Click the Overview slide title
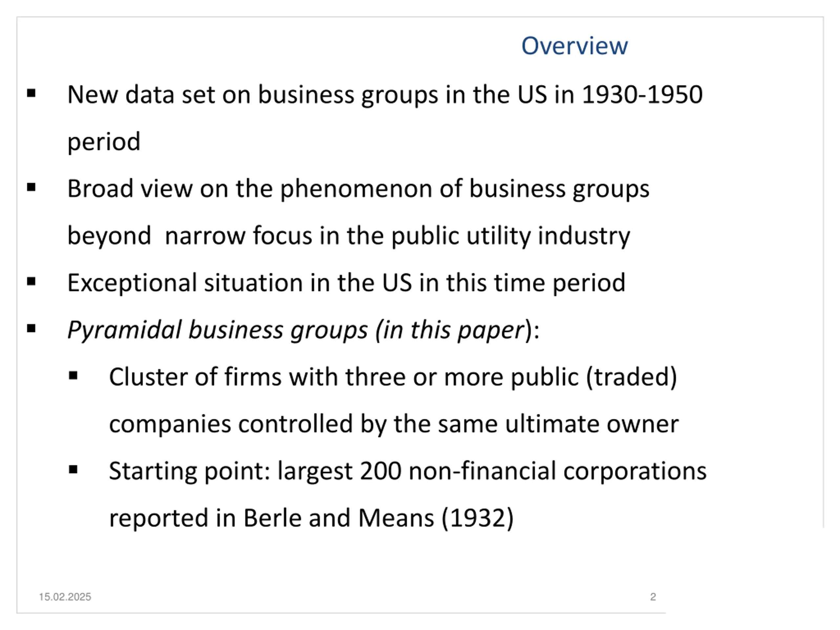 point(575,46)
